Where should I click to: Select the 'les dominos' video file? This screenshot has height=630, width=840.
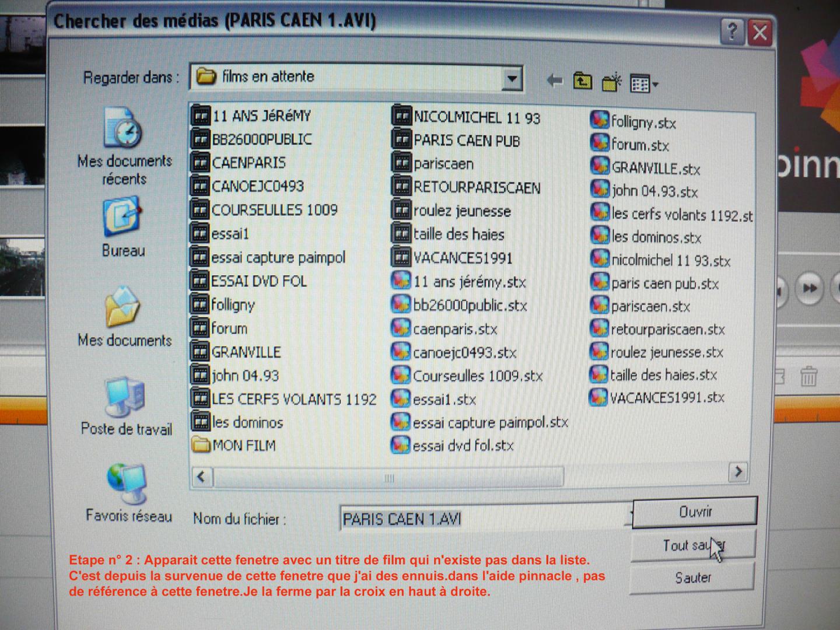click(x=237, y=422)
